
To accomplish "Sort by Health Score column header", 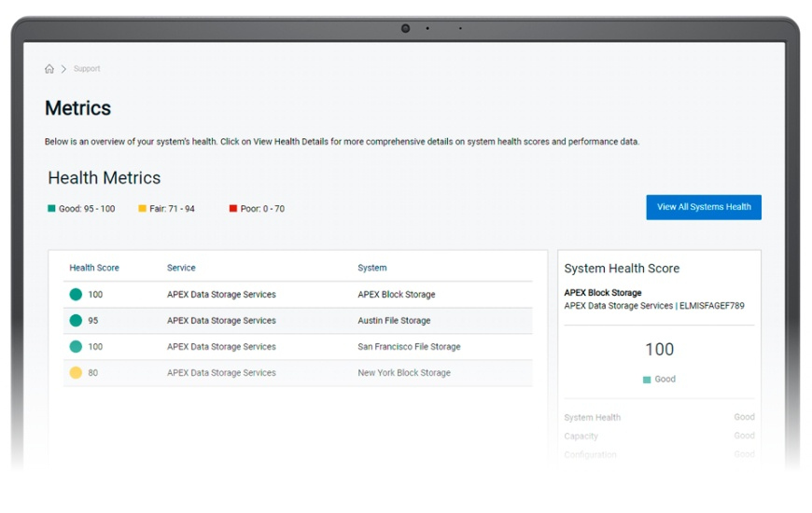I will click(94, 268).
